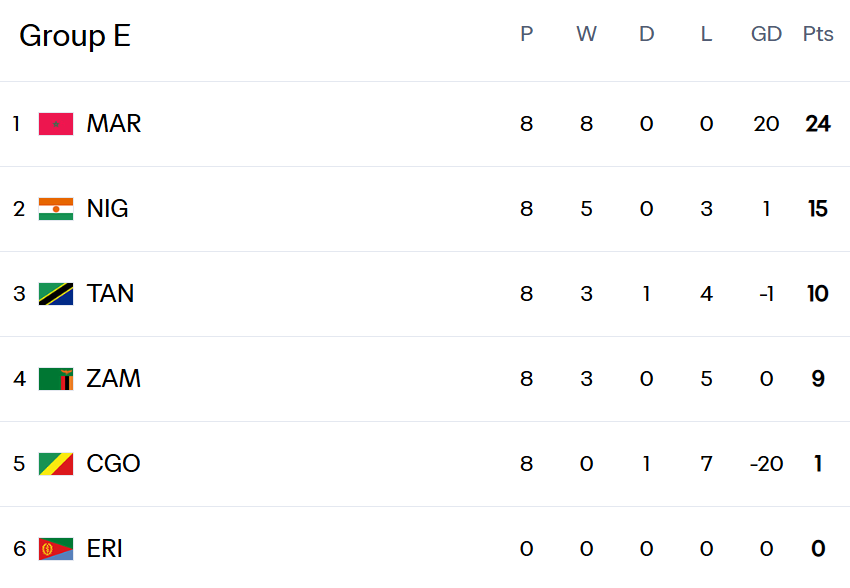The height and width of the screenshot is (588, 850).
Task: Click the D column header
Action: click(647, 34)
